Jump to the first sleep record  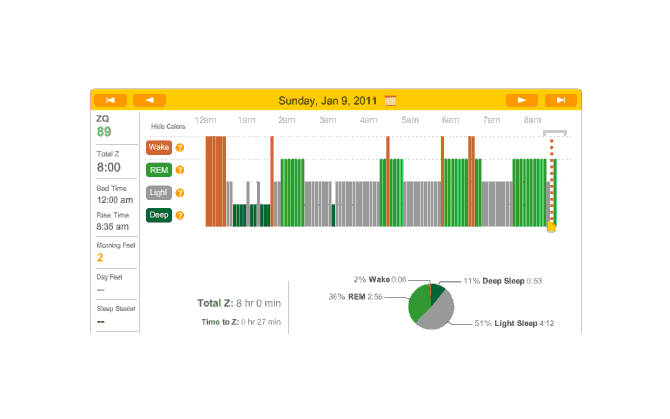110,100
